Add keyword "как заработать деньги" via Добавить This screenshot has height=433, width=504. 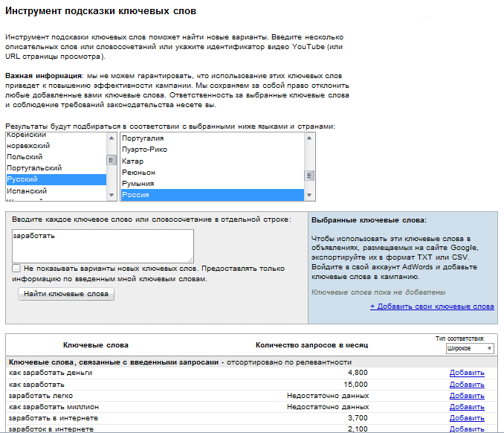pos(467,373)
